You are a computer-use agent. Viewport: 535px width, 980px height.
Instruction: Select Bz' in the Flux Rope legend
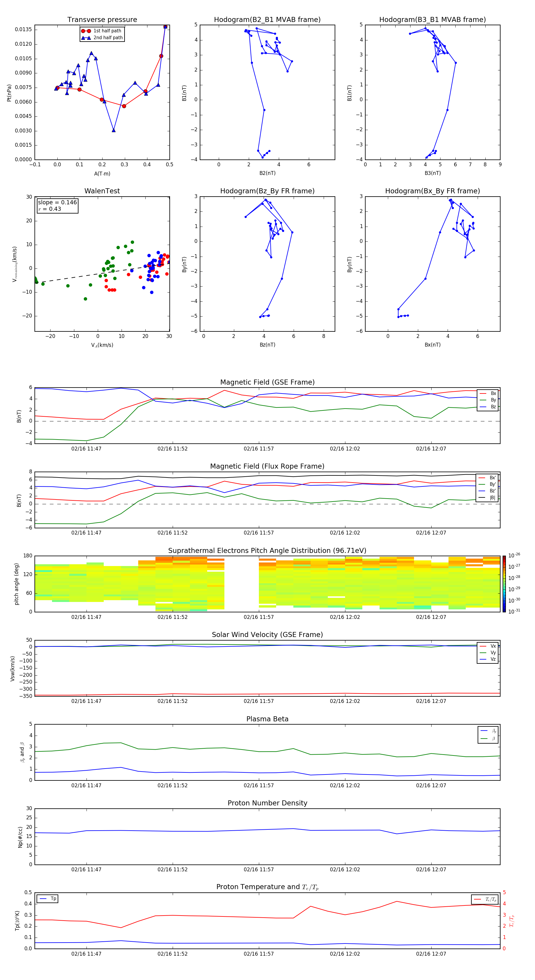click(x=487, y=491)
